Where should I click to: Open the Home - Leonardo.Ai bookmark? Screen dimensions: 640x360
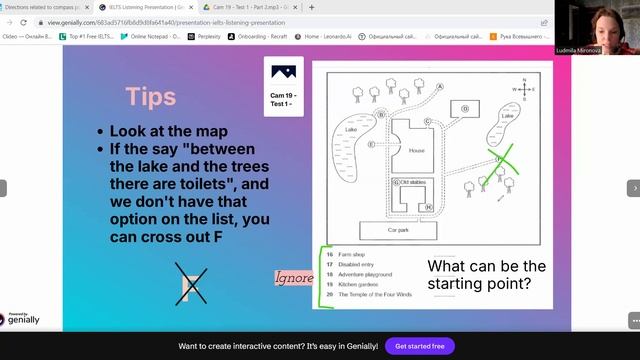coord(323,36)
